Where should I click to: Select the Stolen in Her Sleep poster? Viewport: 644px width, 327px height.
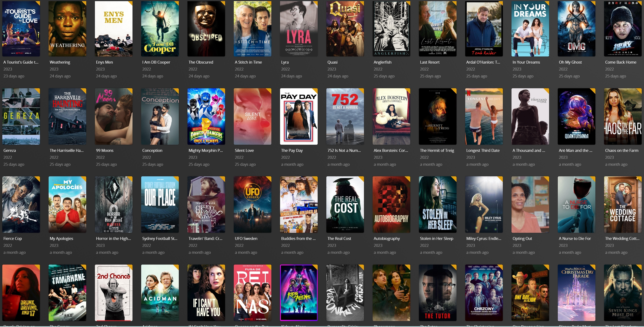[438, 205]
